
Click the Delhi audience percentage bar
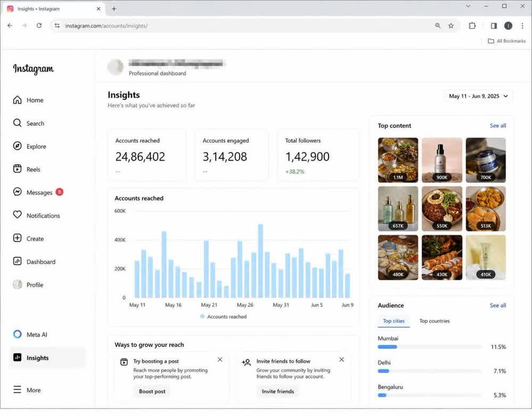(x=430, y=371)
